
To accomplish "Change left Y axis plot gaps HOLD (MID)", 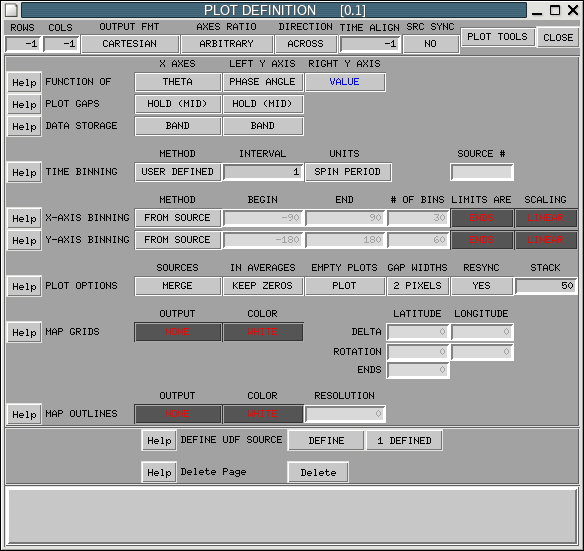I will pos(262,104).
